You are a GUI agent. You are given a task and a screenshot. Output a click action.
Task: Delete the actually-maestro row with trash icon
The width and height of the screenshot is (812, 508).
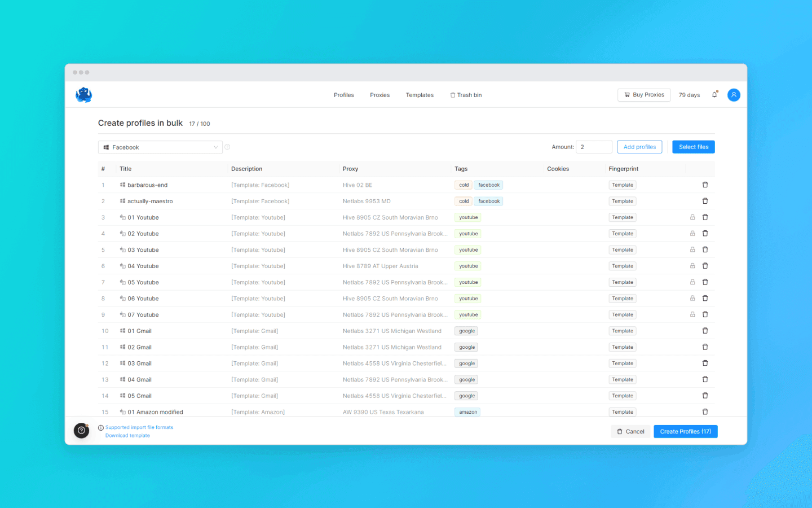pos(705,201)
